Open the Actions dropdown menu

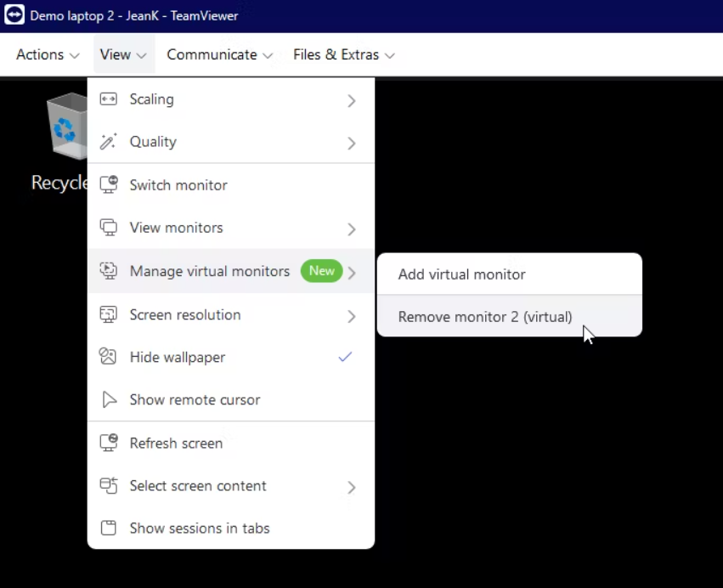pos(48,55)
